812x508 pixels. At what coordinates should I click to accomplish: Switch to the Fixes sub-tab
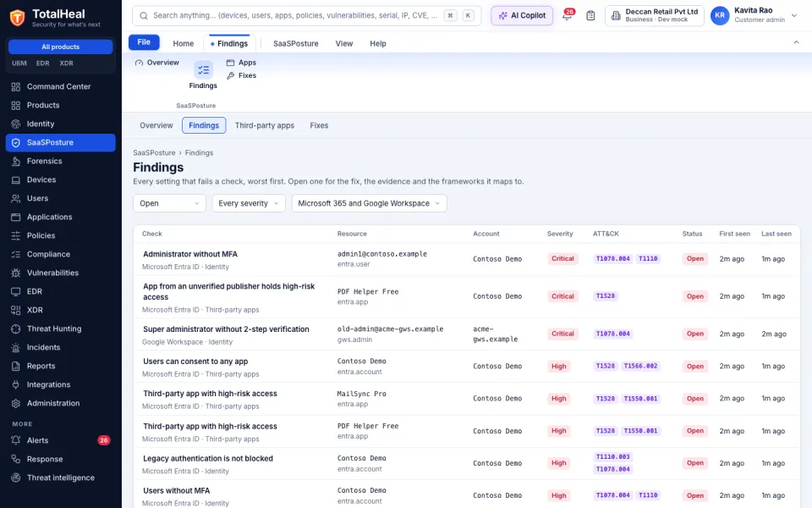tap(319, 125)
